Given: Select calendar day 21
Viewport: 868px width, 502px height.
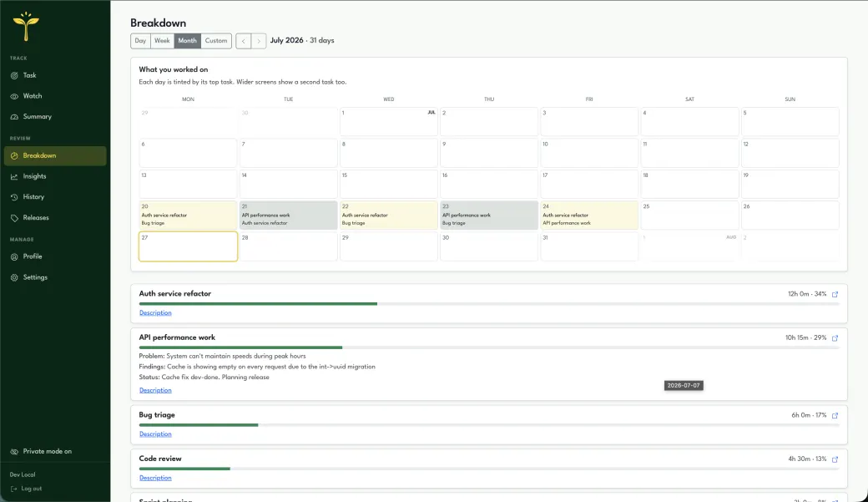Looking at the screenshot, I should [289, 215].
